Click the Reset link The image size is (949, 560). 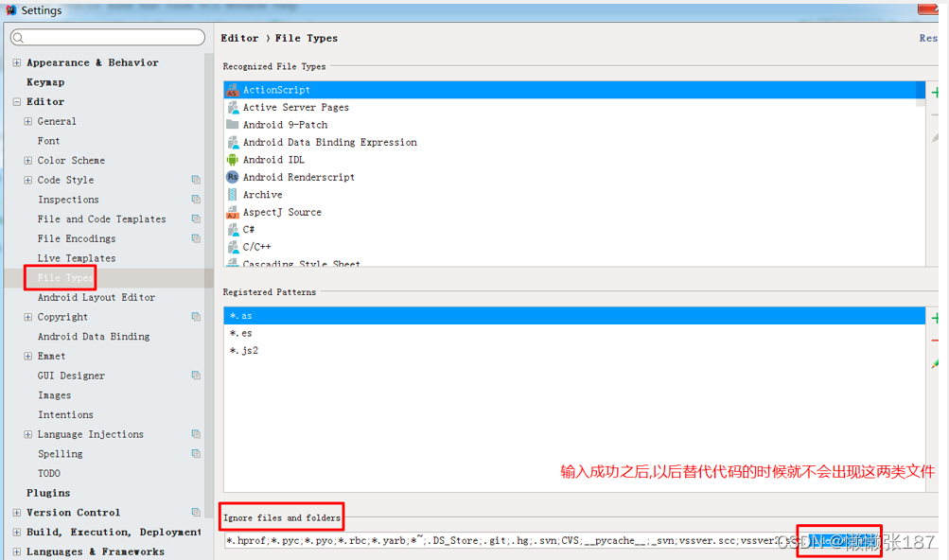tap(928, 38)
